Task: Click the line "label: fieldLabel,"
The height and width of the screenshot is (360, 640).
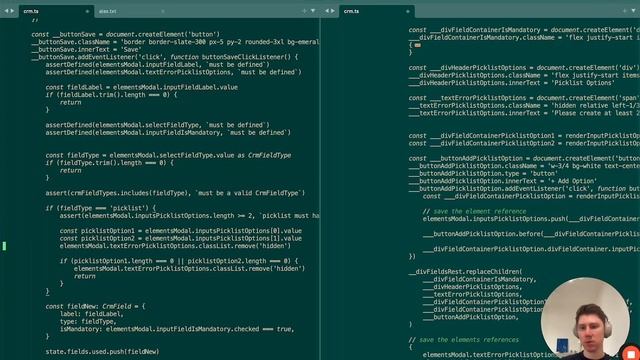Action: [x=91, y=314]
